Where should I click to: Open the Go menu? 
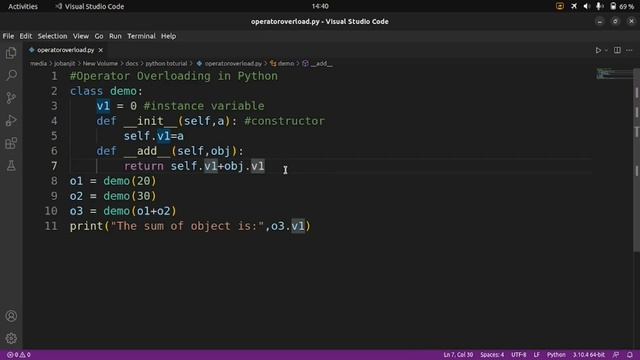point(99,36)
